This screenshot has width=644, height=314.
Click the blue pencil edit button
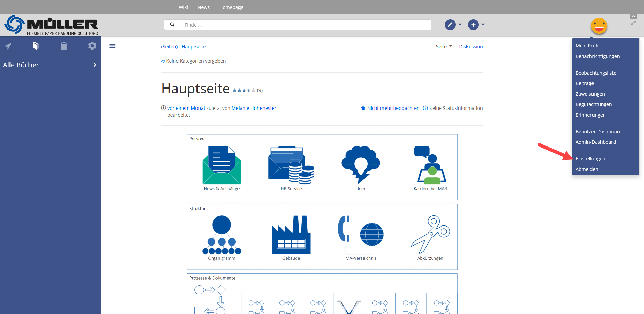[450, 25]
